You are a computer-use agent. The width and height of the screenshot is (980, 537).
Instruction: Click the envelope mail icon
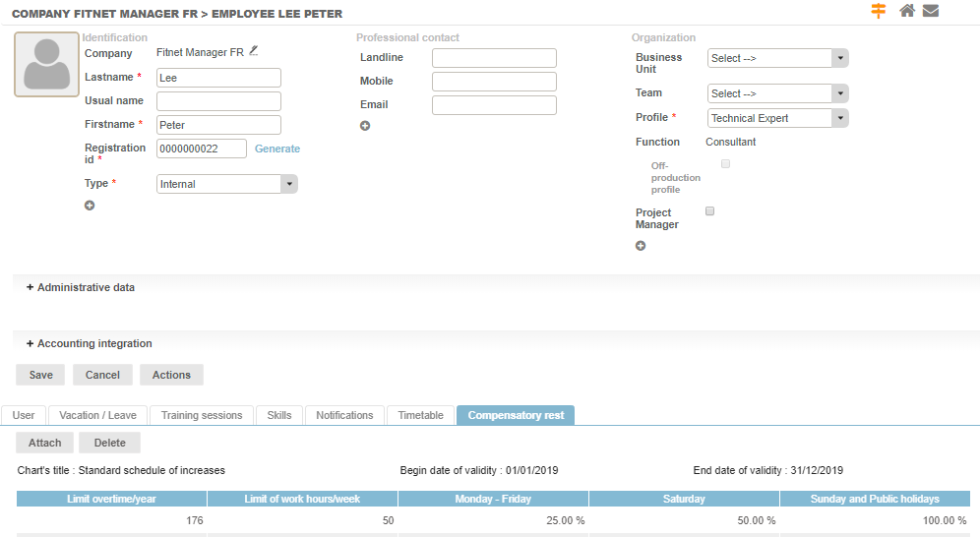tap(930, 11)
